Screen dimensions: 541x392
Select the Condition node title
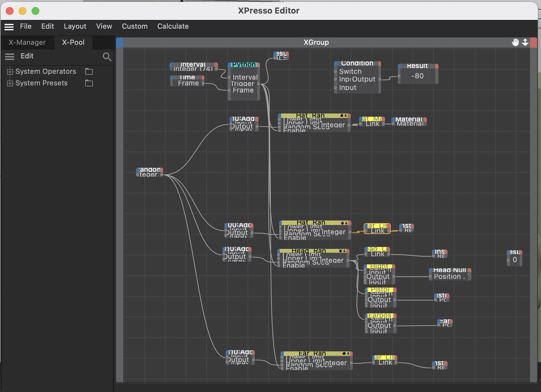point(357,64)
